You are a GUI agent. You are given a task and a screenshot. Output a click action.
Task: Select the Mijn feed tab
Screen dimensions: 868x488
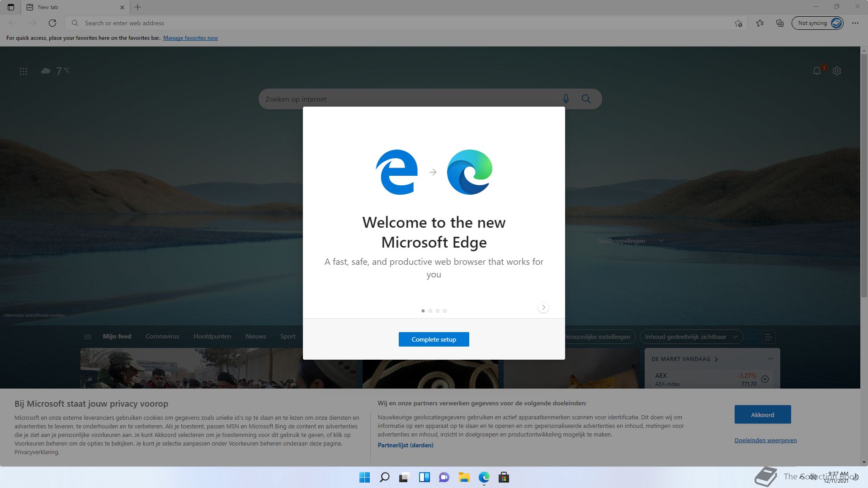117,337
